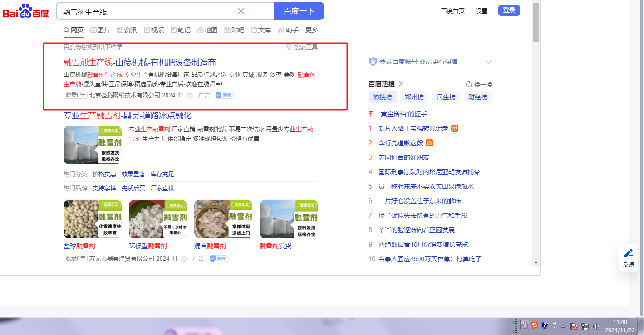The image size is (644, 335).
Task: Click the 盐球融雪剂 product thumbnail
Action: click(93, 219)
